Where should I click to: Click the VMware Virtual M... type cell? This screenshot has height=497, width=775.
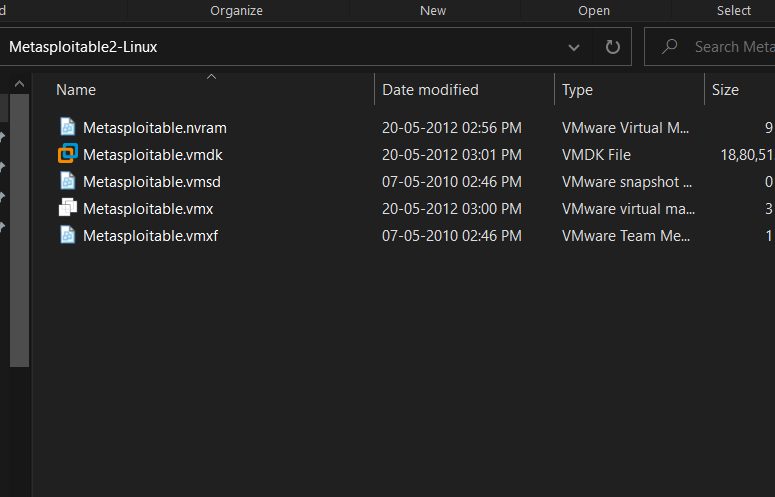[625, 128]
